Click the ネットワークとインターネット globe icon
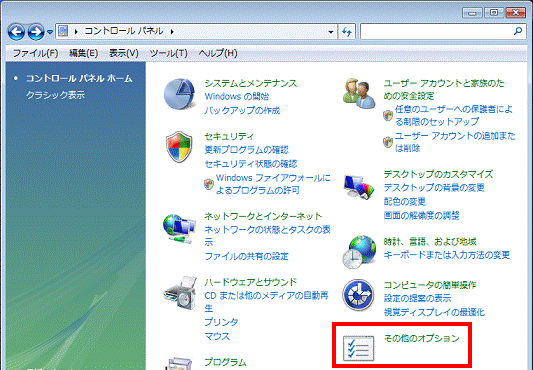The image size is (533, 370). click(x=179, y=228)
